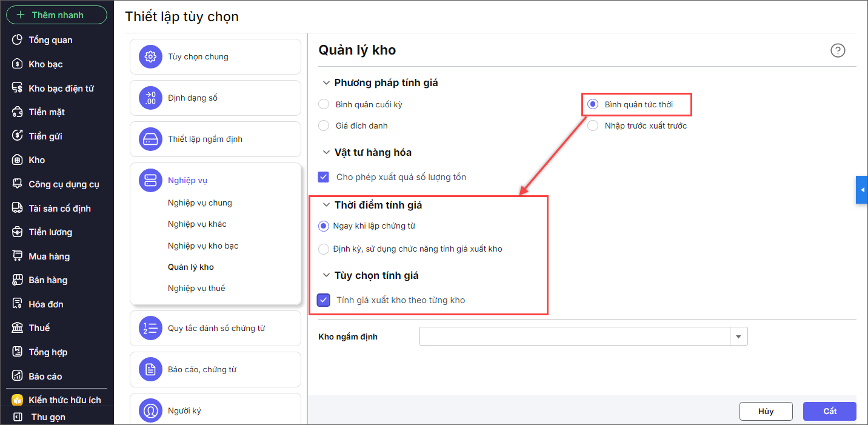
Task: Open Nghiệp vụ thuế settings page
Action: (x=196, y=289)
